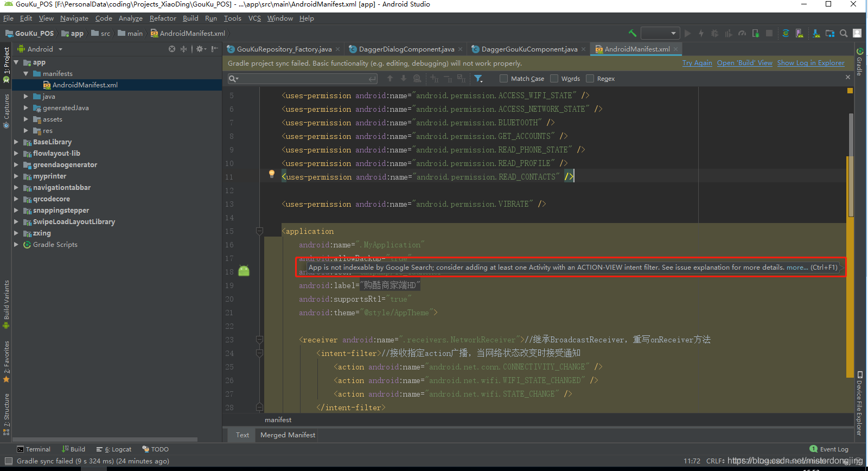This screenshot has width=868, height=471.
Task: Fold the application tag at line 15
Action: click(x=259, y=231)
